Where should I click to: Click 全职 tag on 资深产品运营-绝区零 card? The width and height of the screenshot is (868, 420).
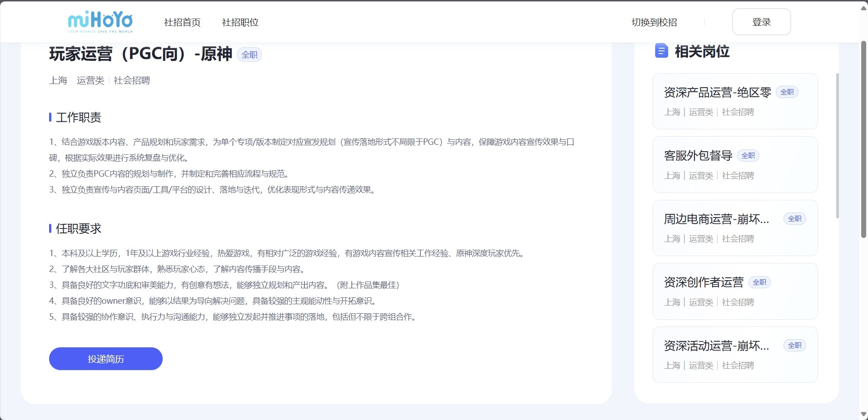pos(787,92)
